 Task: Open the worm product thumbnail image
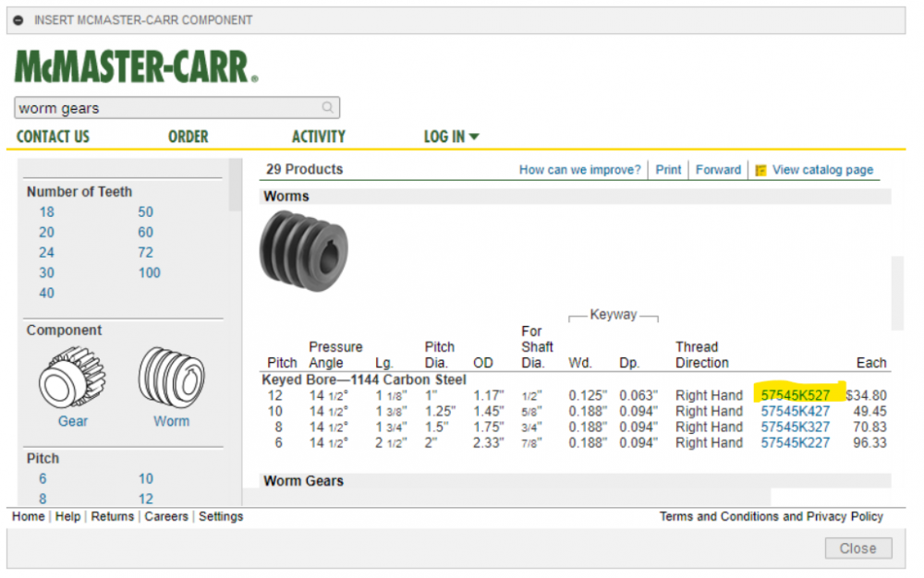[303, 251]
